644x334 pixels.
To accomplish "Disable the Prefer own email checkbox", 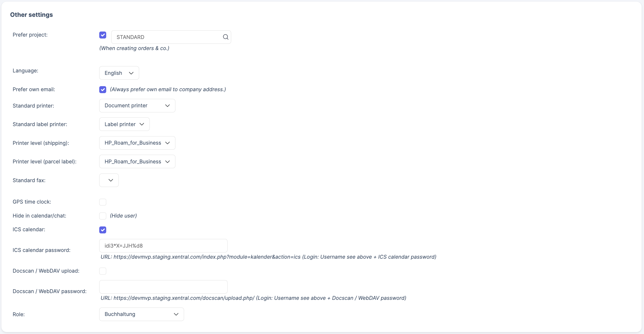I will coord(103,89).
